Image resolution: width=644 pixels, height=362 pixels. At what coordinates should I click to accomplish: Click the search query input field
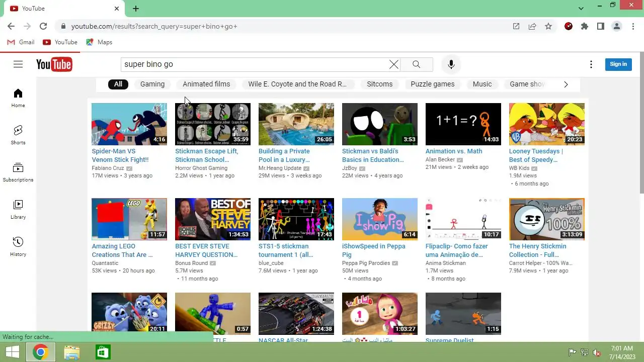pyautogui.click(x=254, y=64)
